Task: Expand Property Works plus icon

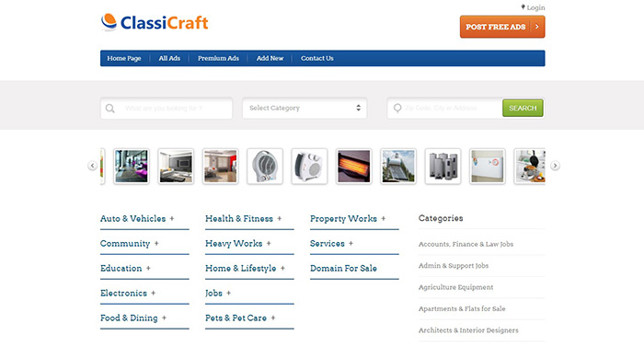Action: (x=384, y=219)
